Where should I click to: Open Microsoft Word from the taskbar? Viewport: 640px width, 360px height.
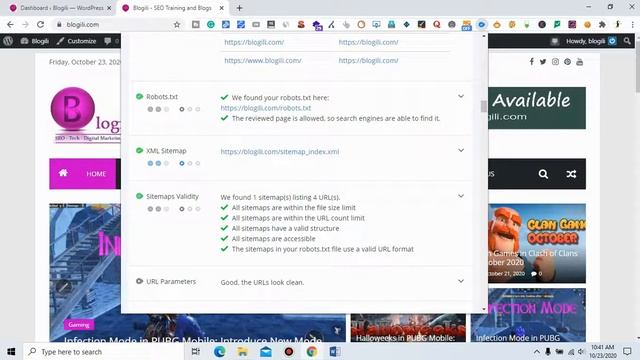[x=335, y=351]
